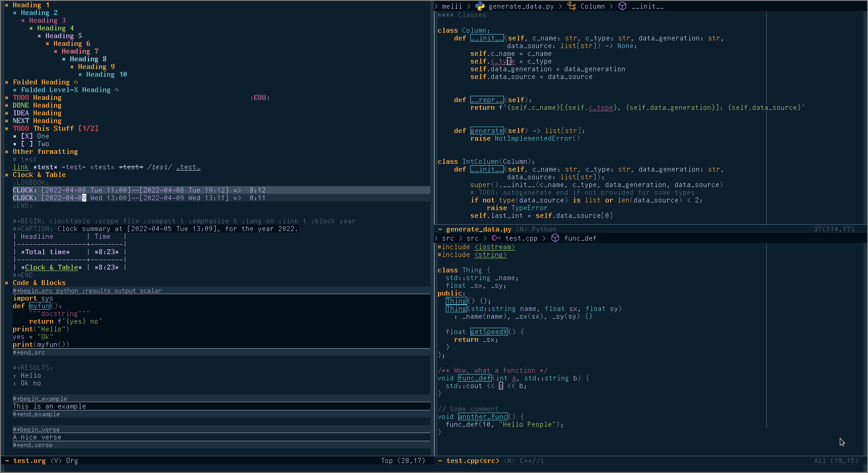
Task: Click the generate_data.py breadcrumb segment
Action: 521,6
